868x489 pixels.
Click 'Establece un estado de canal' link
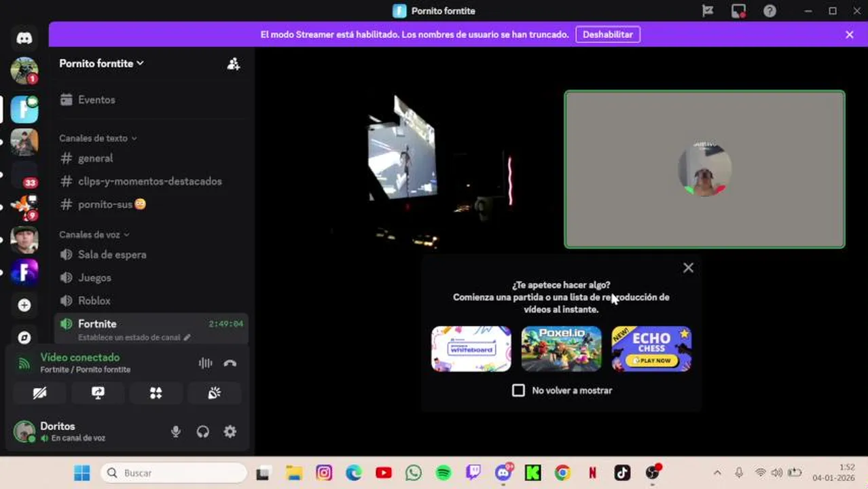[x=134, y=338]
